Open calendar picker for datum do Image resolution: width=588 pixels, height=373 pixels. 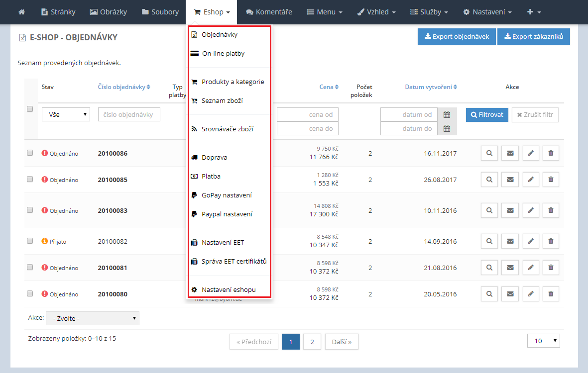point(447,128)
